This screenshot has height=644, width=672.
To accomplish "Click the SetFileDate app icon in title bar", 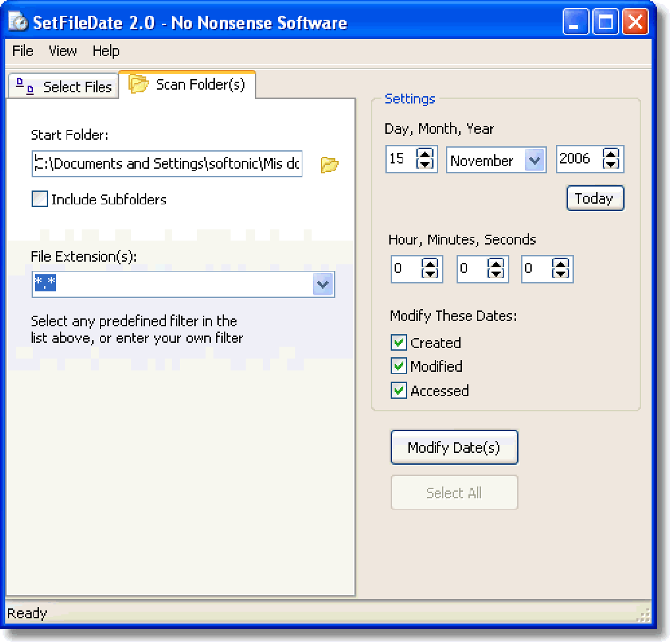I will 18,22.
